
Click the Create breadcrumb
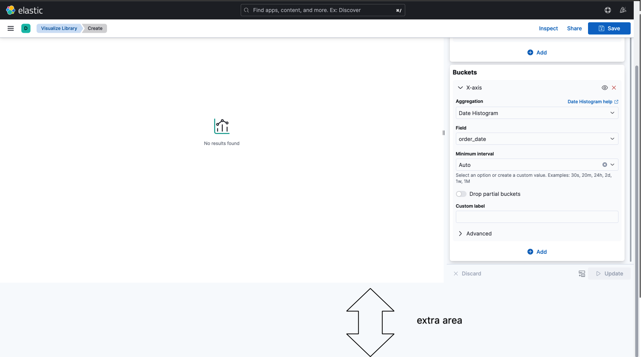pos(95,28)
